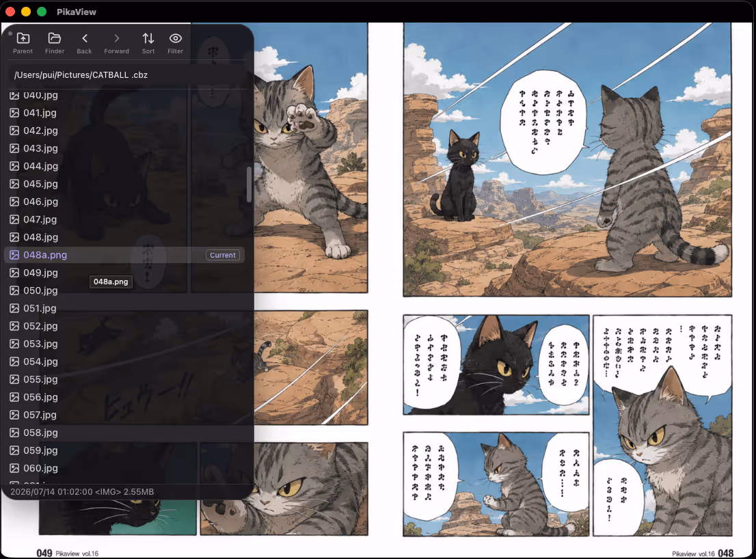Select file 045.jpg
The width and height of the screenshot is (756, 559).
(124, 184)
